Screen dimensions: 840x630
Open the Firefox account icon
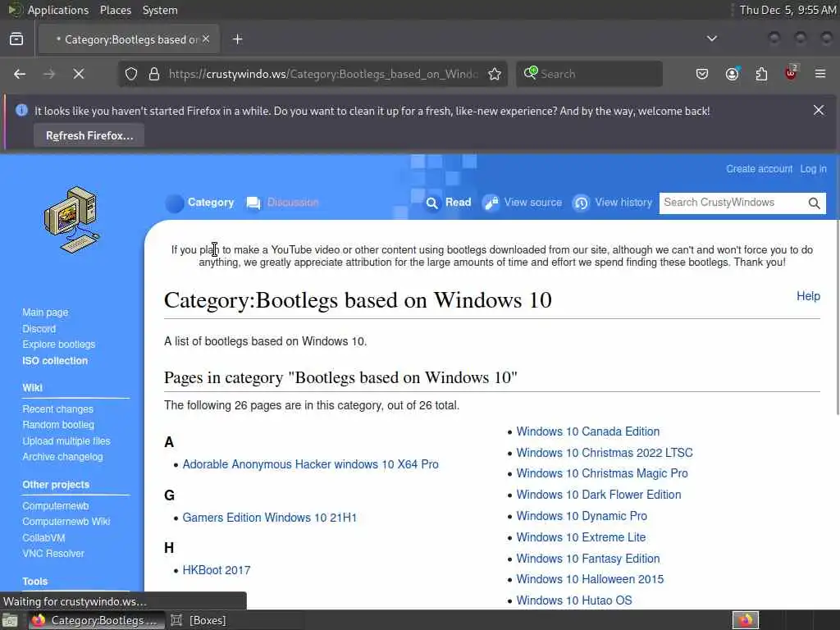click(x=732, y=74)
